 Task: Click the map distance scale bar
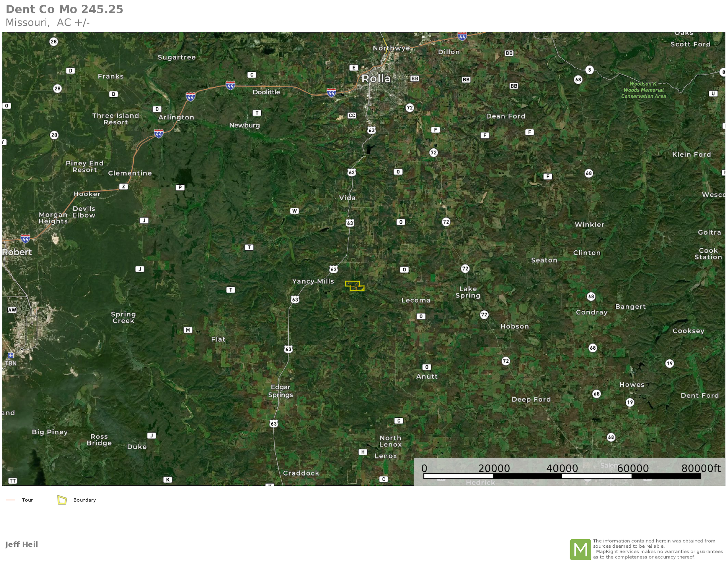(562, 476)
